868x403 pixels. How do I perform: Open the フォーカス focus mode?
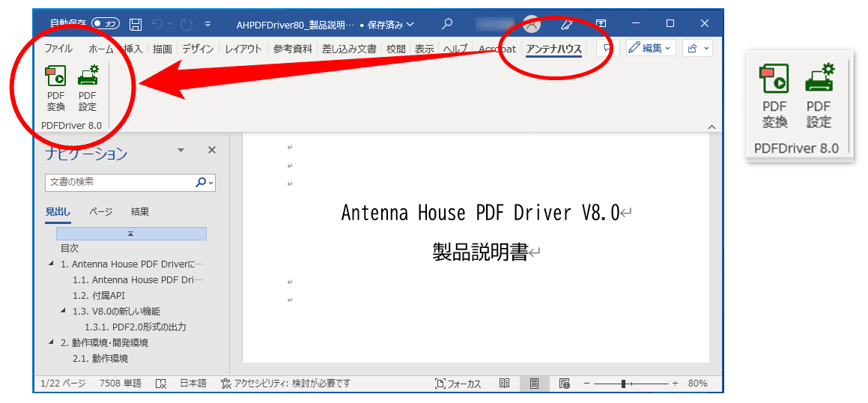458,383
